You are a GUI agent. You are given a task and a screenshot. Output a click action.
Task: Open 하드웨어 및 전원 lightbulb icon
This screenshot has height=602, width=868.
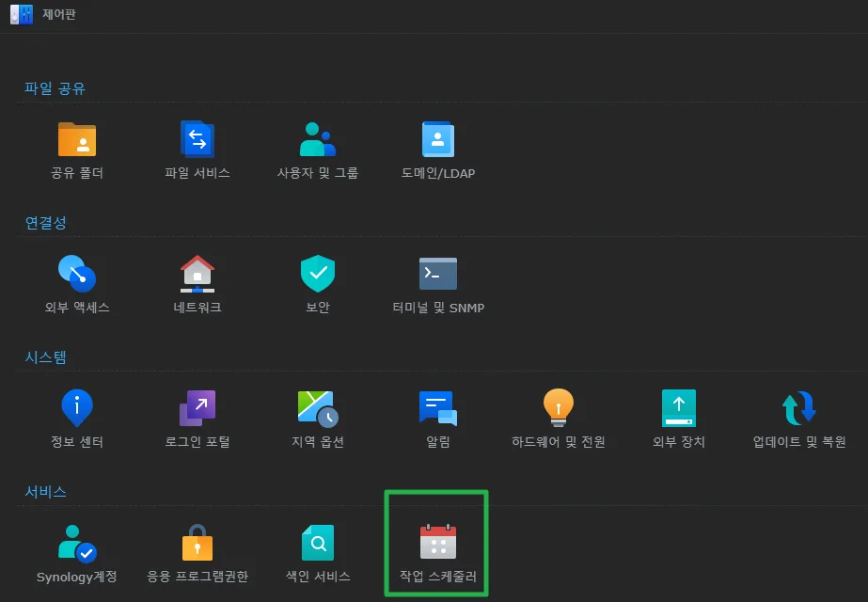(558, 408)
